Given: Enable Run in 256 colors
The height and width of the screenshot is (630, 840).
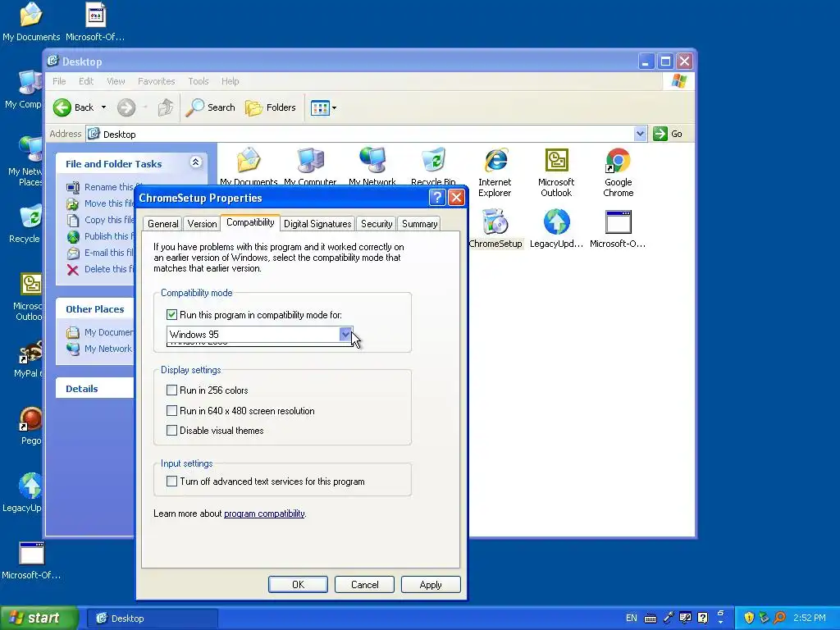Looking at the screenshot, I should point(172,390).
